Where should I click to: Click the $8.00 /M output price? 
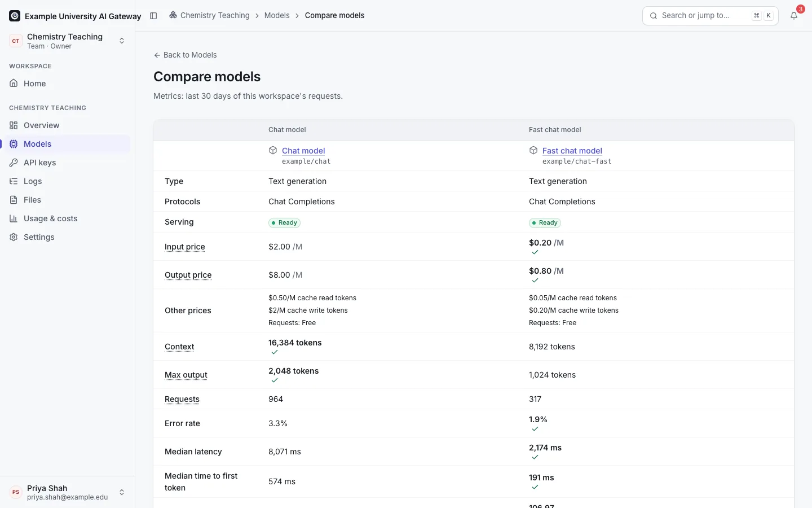pos(285,275)
